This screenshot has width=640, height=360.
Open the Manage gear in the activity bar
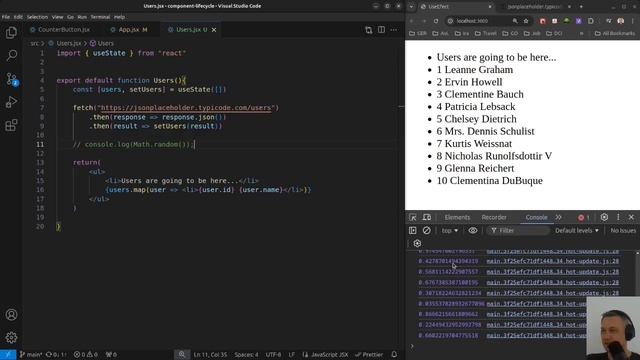11,337
